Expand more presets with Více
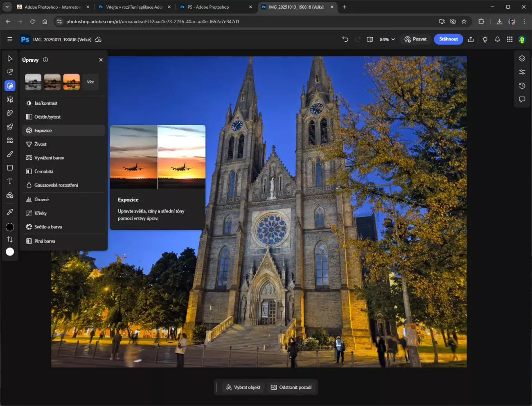This screenshot has width=532, height=406. coord(90,82)
